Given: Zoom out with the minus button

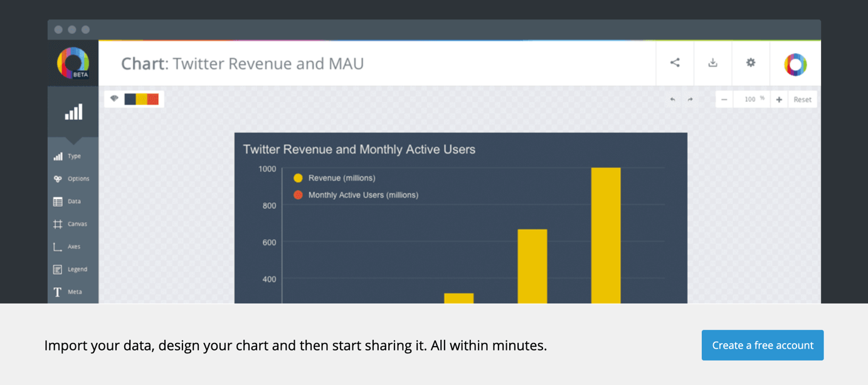Looking at the screenshot, I should click(x=724, y=99).
